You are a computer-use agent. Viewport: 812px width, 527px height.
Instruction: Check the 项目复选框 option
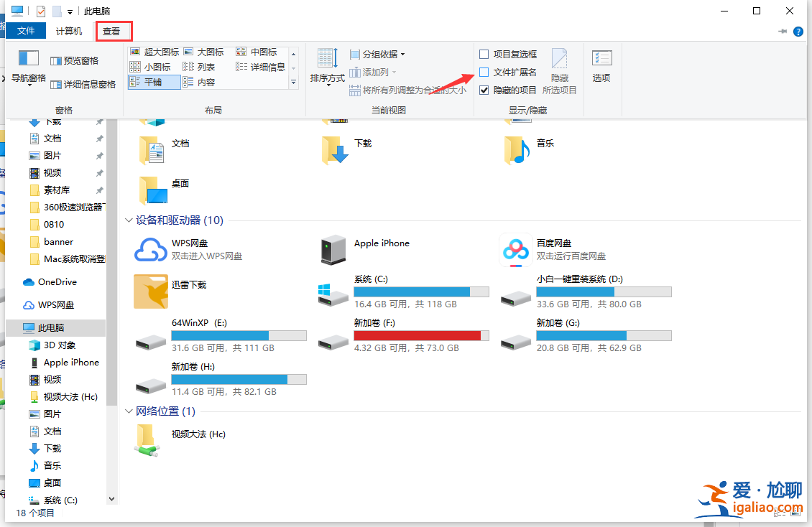coord(484,54)
